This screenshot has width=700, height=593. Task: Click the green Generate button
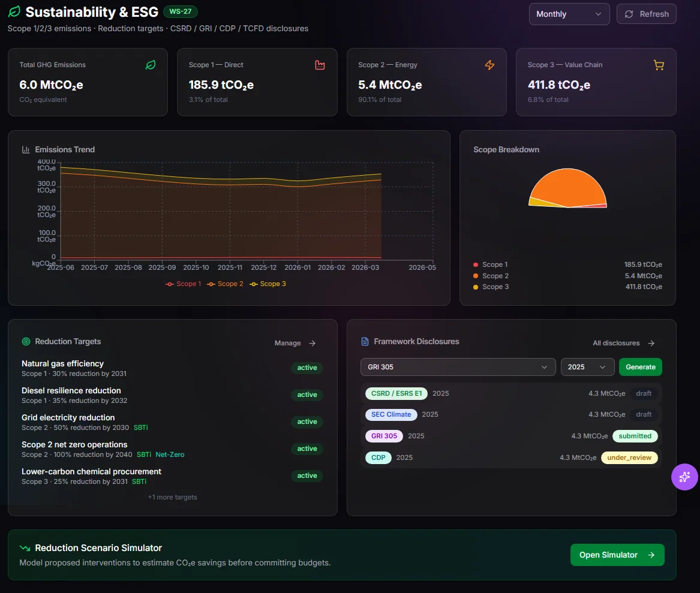click(x=641, y=367)
